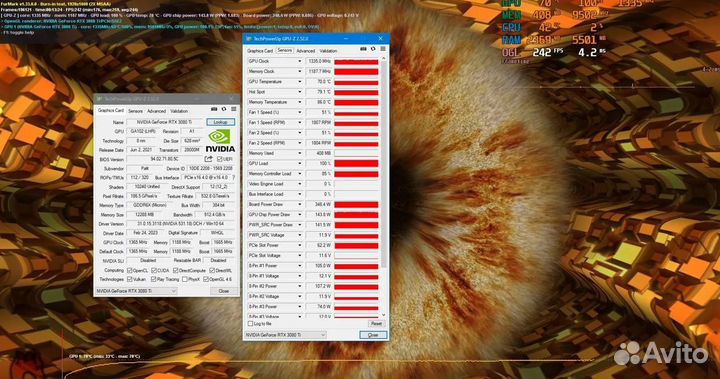The height and width of the screenshot is (379, 720).
Task: Click NVIDIA logo in Graphics Card window
Action: pos(219,141)
